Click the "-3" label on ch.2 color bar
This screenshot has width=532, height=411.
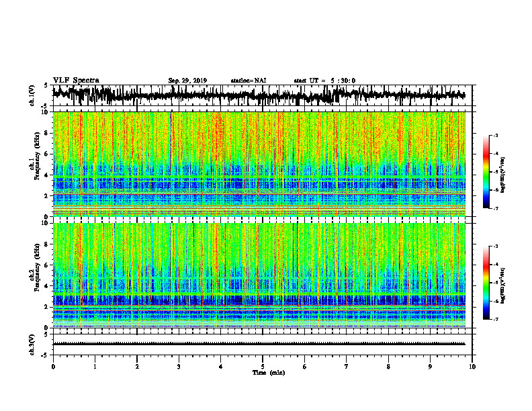tap(495, 246)
